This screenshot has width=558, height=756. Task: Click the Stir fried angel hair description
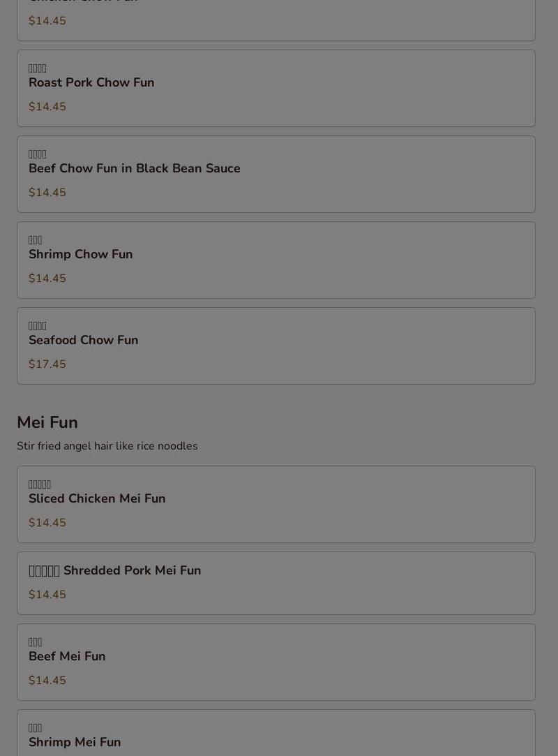(x=107, y=446)
